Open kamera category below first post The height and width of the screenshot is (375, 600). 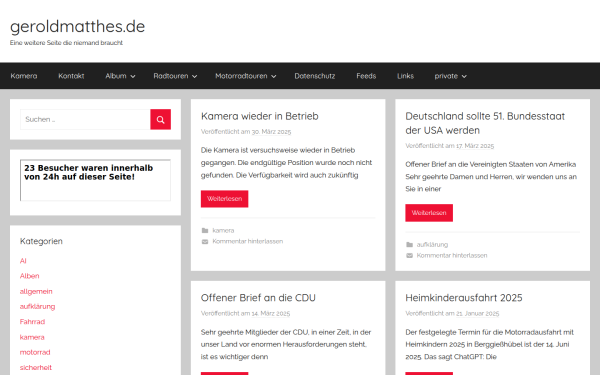click(x=223, y=230)
